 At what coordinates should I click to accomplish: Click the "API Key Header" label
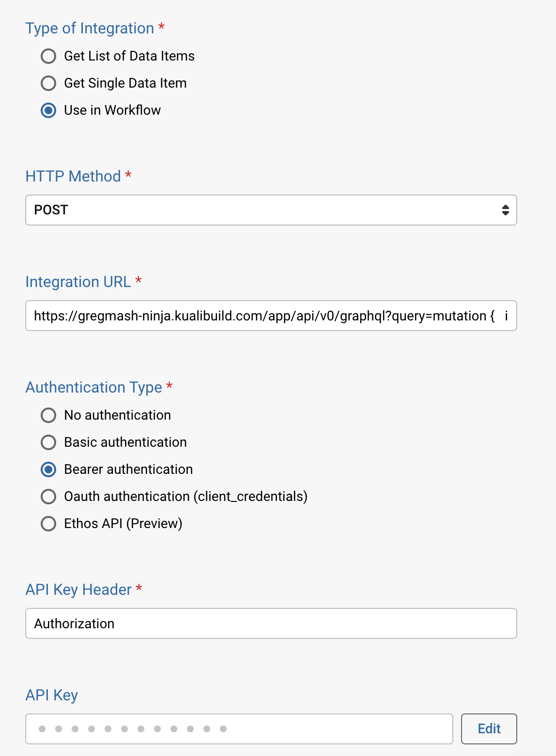pyautogui.click(x=79, y=590)
